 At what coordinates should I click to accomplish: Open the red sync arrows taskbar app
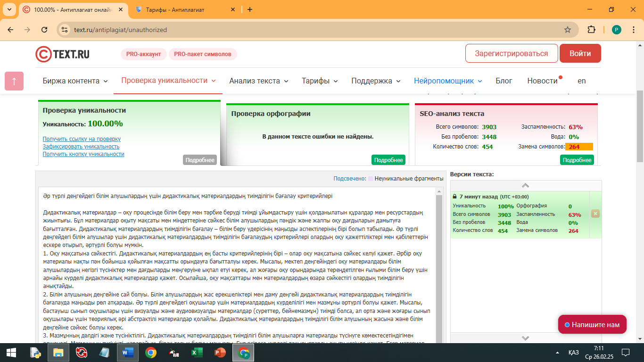(82, 352)
